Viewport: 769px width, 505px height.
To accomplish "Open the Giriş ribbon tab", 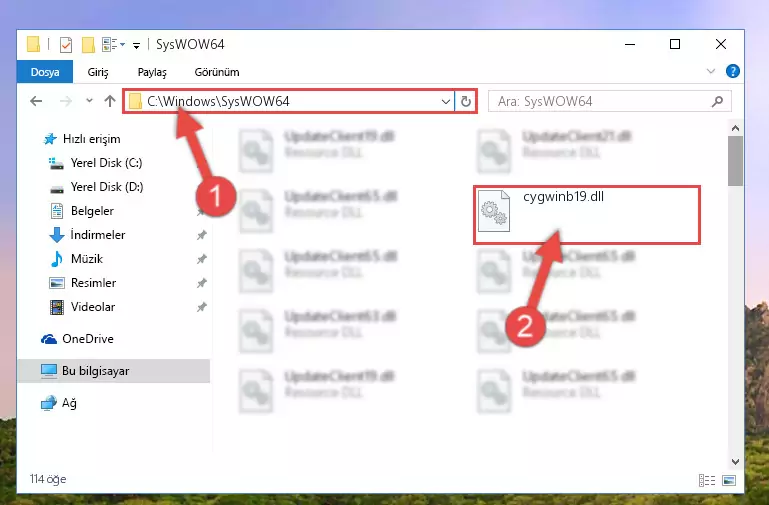I will 98,72.
